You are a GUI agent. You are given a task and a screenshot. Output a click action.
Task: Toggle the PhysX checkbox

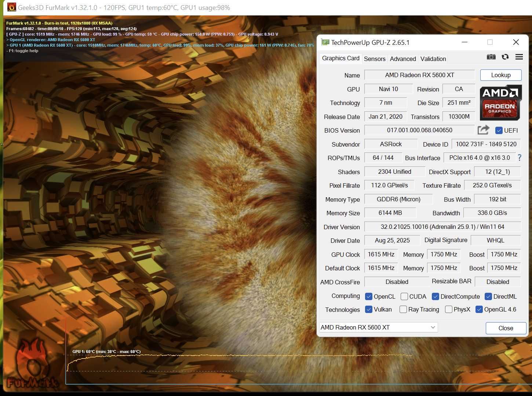point(448,309)
